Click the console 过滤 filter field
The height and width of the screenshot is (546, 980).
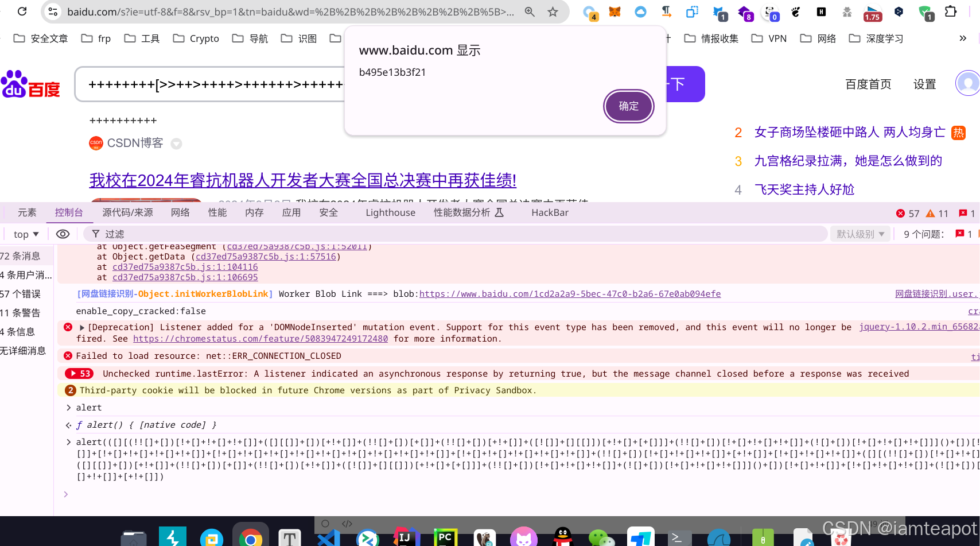(x=455, y=234)
